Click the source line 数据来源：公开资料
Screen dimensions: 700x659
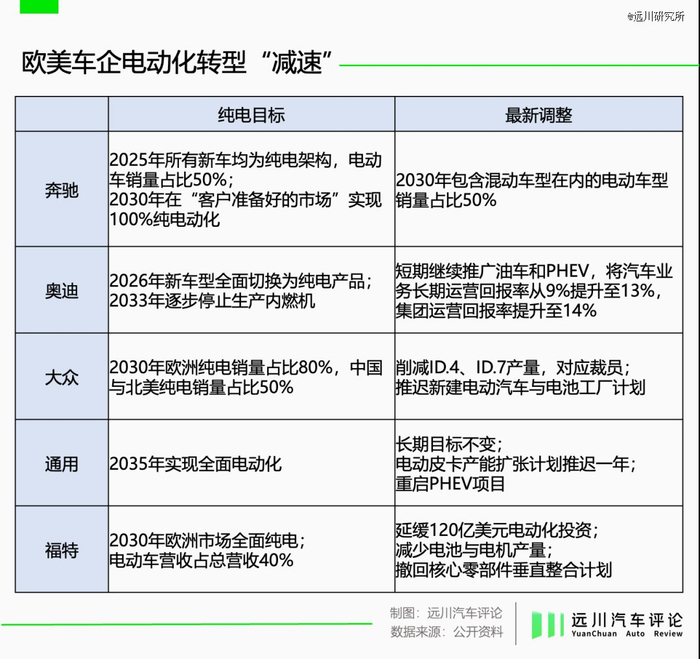[x=446, y=632]
